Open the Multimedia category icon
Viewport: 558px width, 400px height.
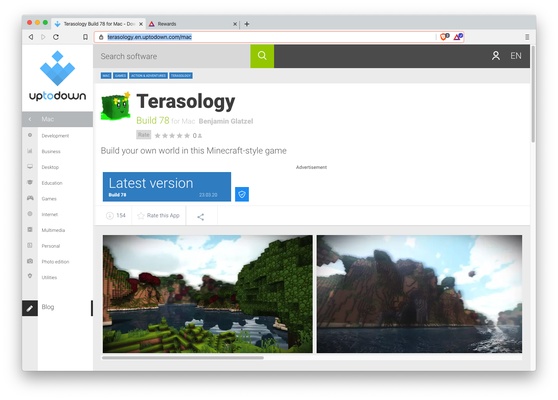(x=30, y=230)
